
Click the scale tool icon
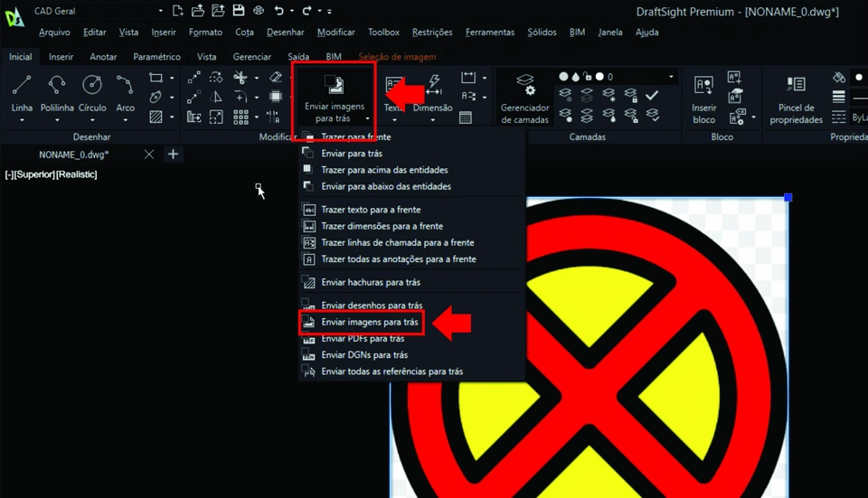point(216,117)
